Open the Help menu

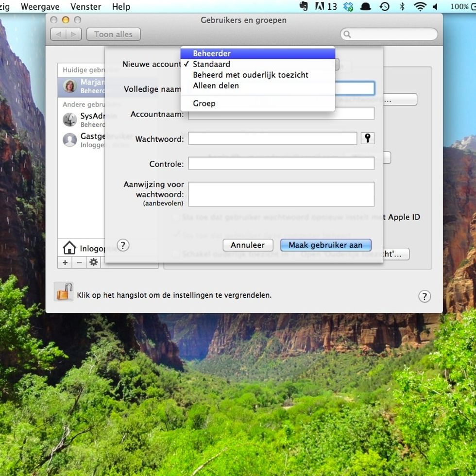pyautogui.click(x=121, y=6)
